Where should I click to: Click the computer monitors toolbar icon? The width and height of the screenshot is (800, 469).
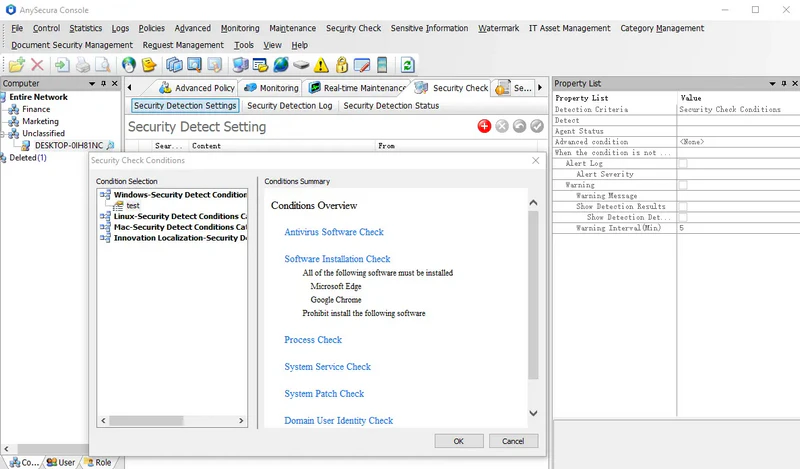pos(240,65)
